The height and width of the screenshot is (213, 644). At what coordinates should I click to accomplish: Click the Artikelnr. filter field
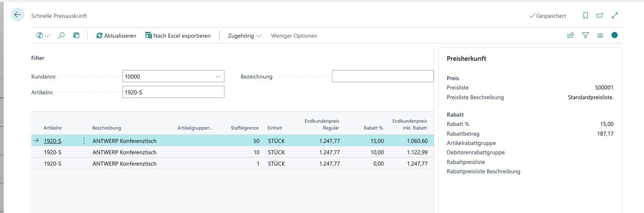coord(173,92)
